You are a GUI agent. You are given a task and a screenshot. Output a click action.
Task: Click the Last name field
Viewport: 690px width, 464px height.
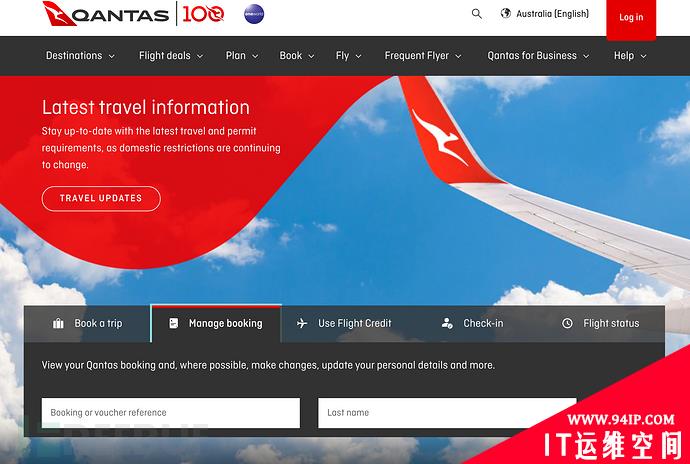tap(447, 413)
